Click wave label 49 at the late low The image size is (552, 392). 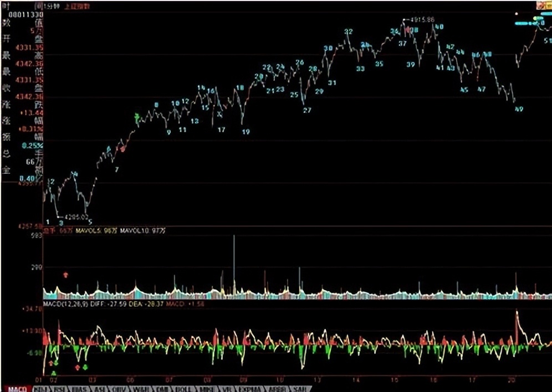(x=519, y=109)
